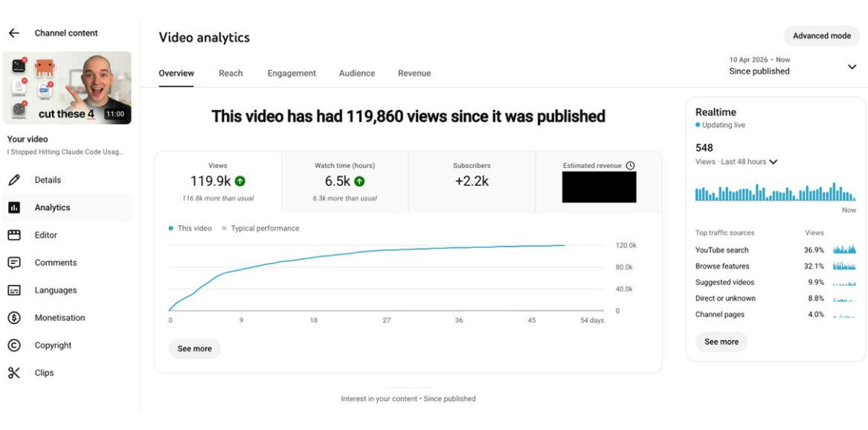The height and width of the screenshot is (430, 868).
Task: Click the video thumbnail labeled cut these 4
Action: click(67, 88)
